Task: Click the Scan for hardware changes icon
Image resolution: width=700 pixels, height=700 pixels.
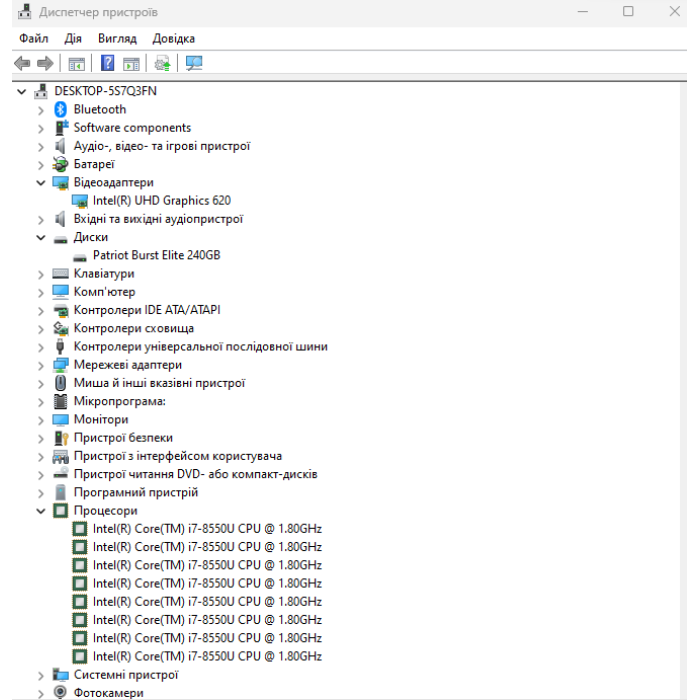Action: (194, 63)
